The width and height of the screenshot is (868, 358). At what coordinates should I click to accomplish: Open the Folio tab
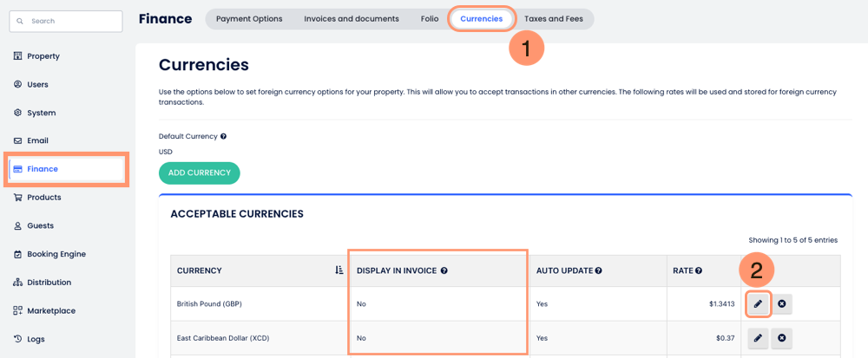(430, 19)
